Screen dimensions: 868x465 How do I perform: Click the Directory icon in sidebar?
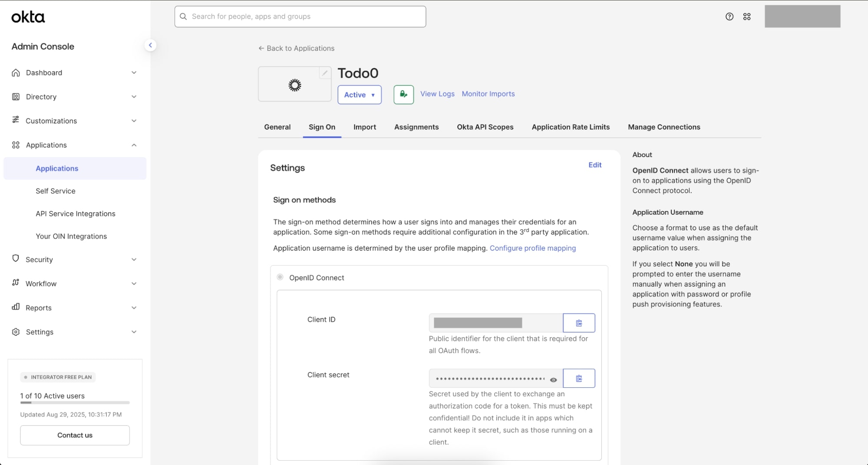pyautogui.click(x=16, y=96)
